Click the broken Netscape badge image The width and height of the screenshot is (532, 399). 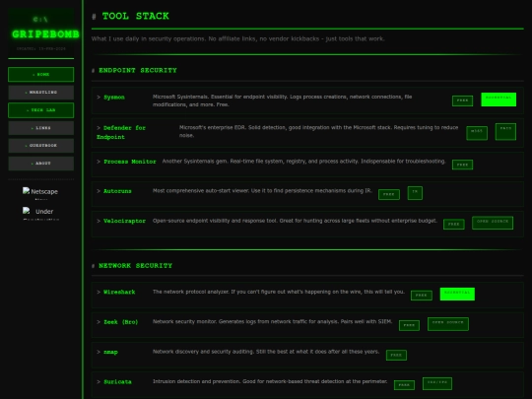click(x=40, y=193)
